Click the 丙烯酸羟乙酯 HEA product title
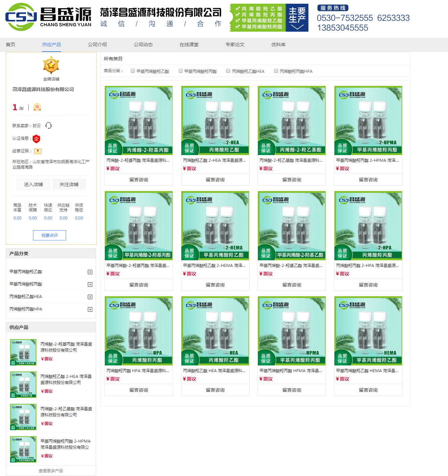Image resolution: width=448 pixels, height=476 pixels. [x=214, y=371]
